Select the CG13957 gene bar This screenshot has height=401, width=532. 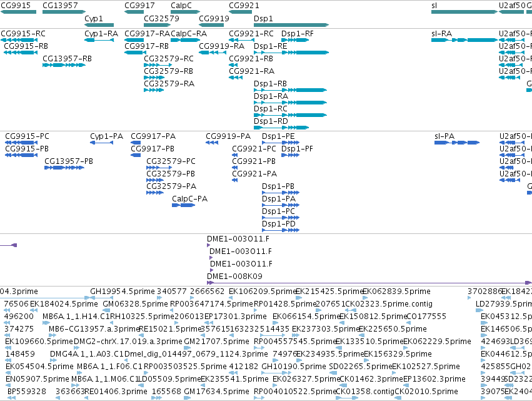(64, 12)
